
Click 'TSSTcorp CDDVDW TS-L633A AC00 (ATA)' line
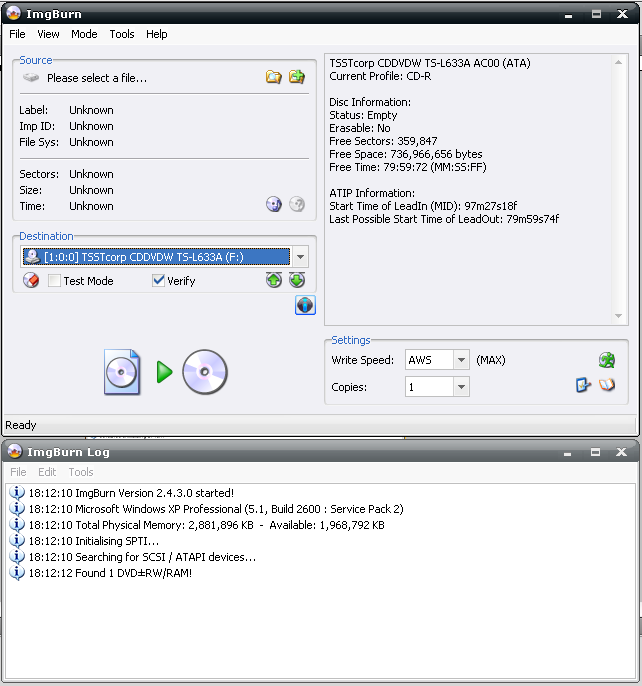[430, 63]
